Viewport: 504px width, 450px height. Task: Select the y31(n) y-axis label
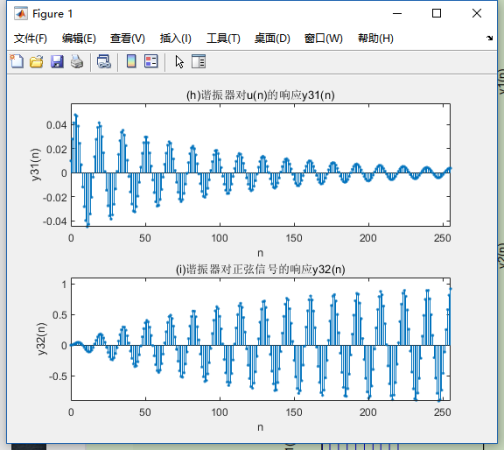coord(35,165)
